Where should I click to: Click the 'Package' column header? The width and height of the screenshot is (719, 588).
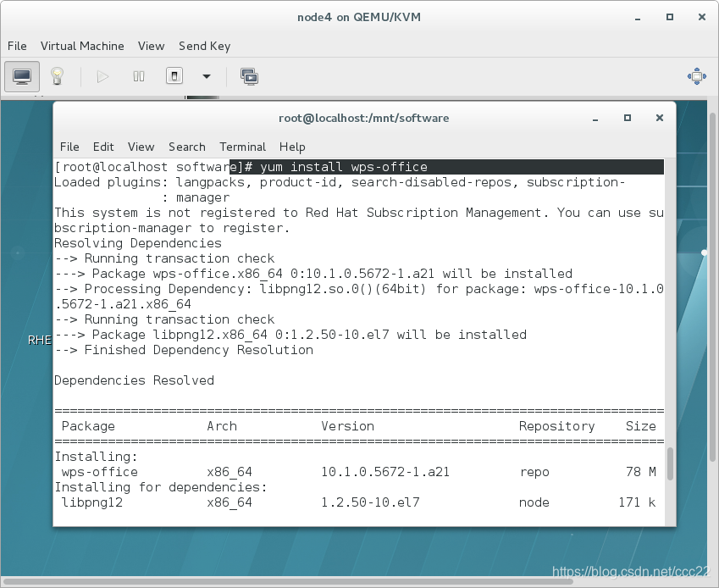(x=88, y=426)
